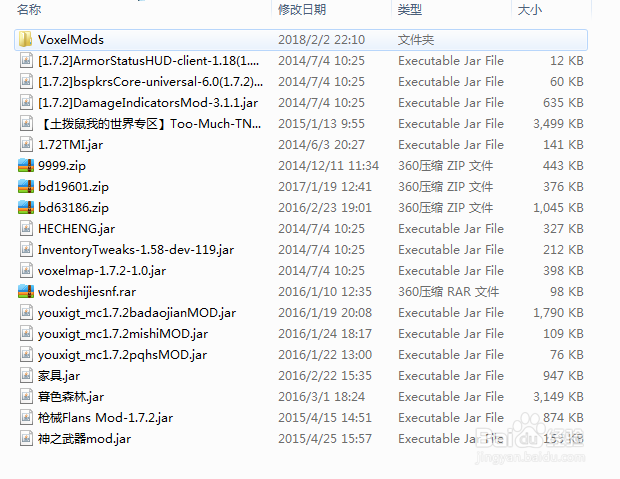Select InventoryTweaks-1.58-dev-119.jar file name

coord(136,250)
